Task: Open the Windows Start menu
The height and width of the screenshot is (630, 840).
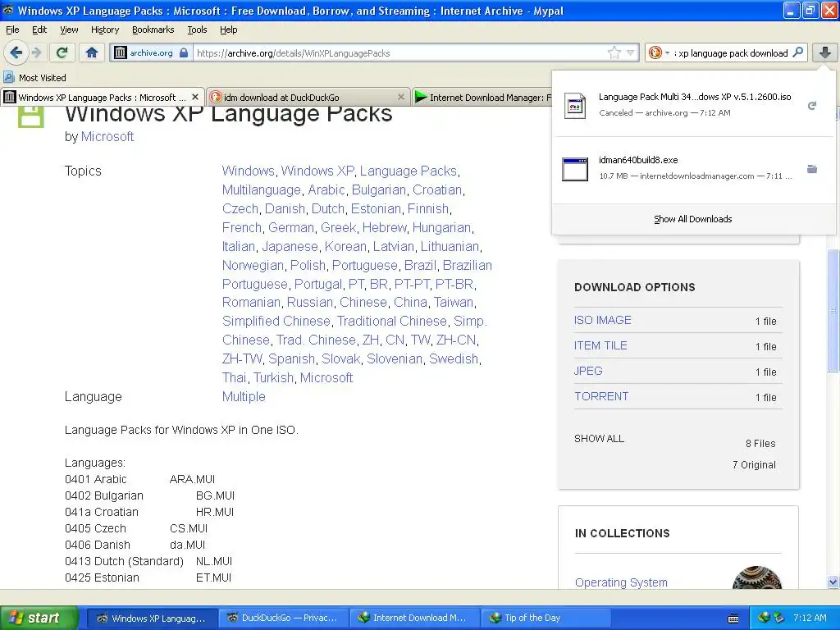Action: 39,618
